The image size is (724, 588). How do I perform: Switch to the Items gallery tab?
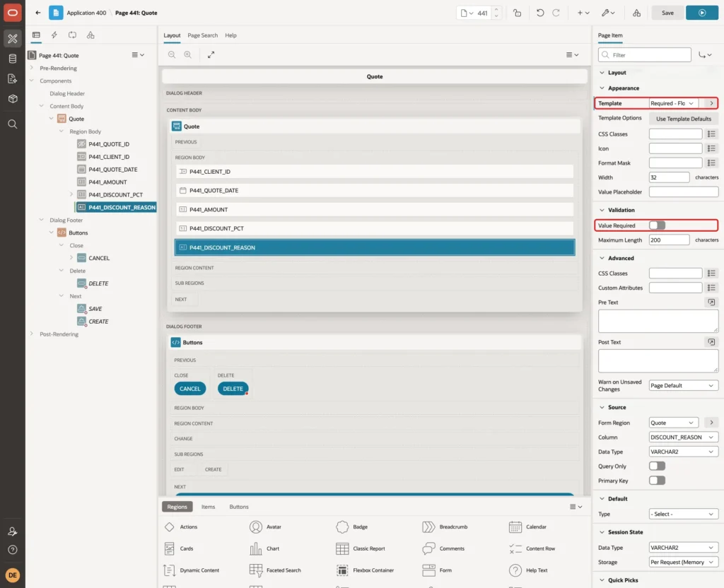pyautogui.click(x=209, y=507)
